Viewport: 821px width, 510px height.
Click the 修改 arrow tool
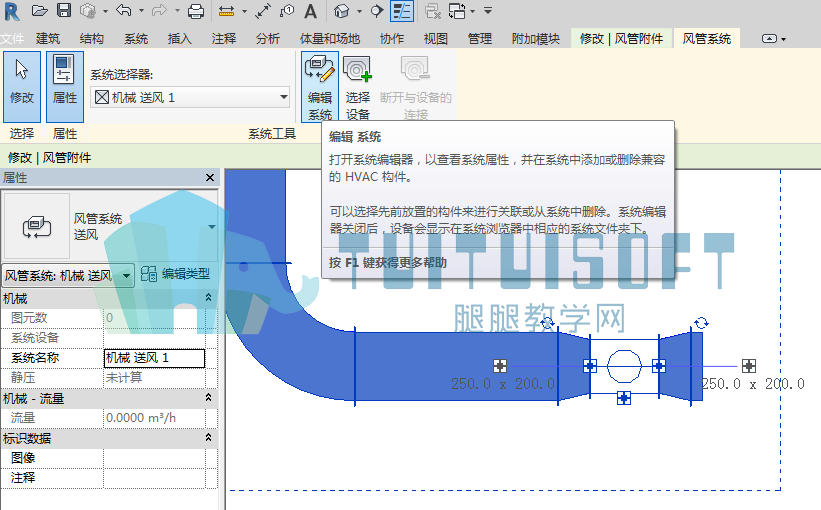pos(21,87)
